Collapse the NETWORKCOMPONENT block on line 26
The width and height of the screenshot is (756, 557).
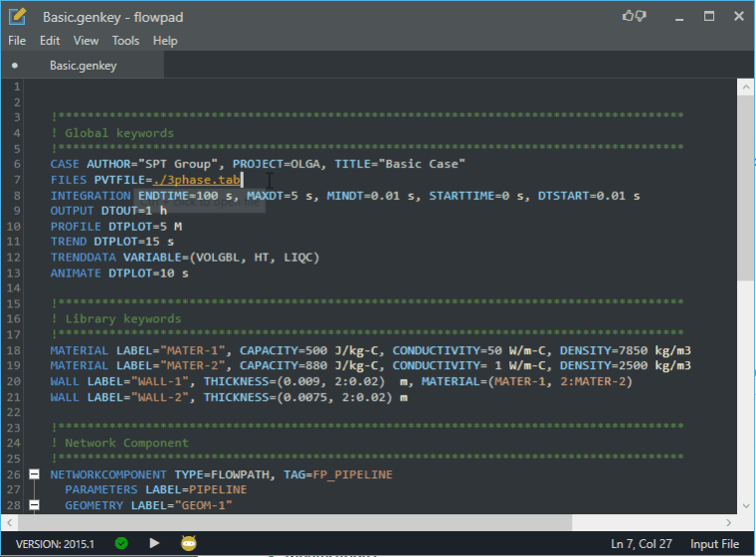pyautogui.click(x=34, y=474)
